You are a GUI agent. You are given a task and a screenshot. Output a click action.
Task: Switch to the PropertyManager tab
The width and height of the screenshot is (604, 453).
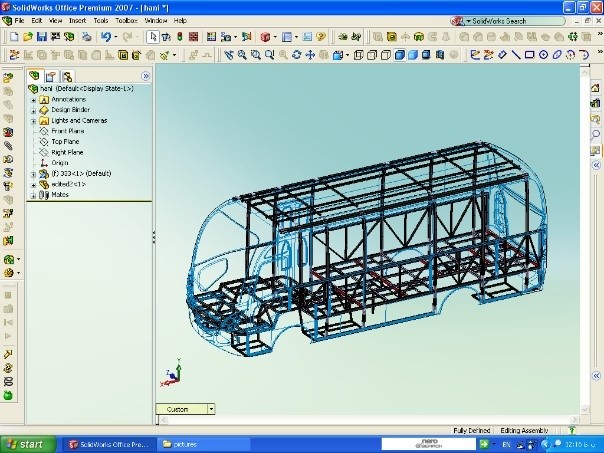coord(51,76)
